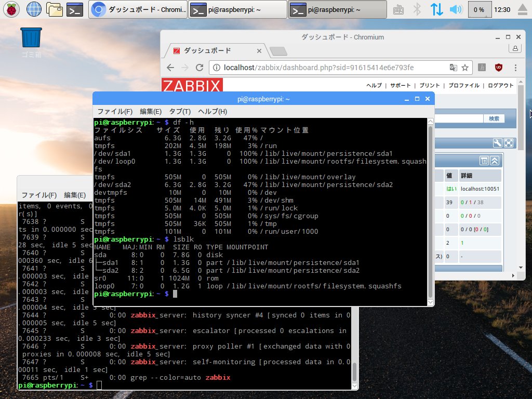The width and height of the screenshot is (532, 399).
Task: Click the back terminal scrollbar thumb
Action: [354, 372]
